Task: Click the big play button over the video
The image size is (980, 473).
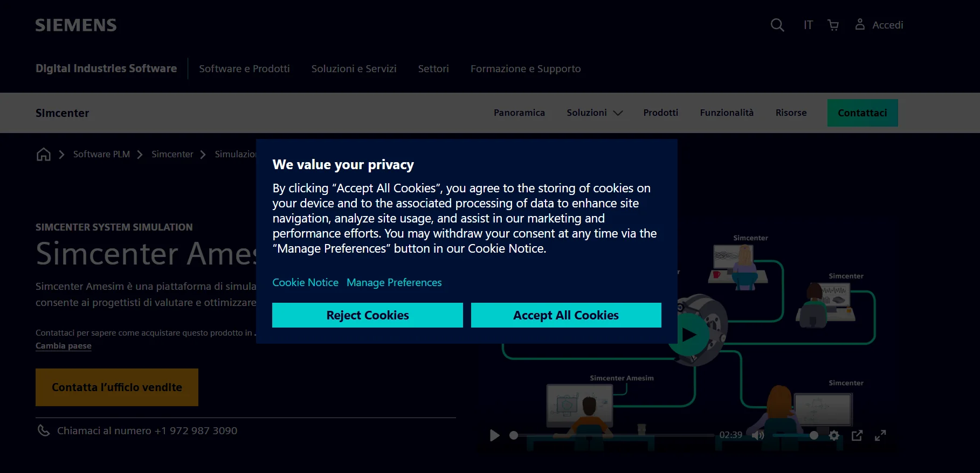Action: point(689,335)
